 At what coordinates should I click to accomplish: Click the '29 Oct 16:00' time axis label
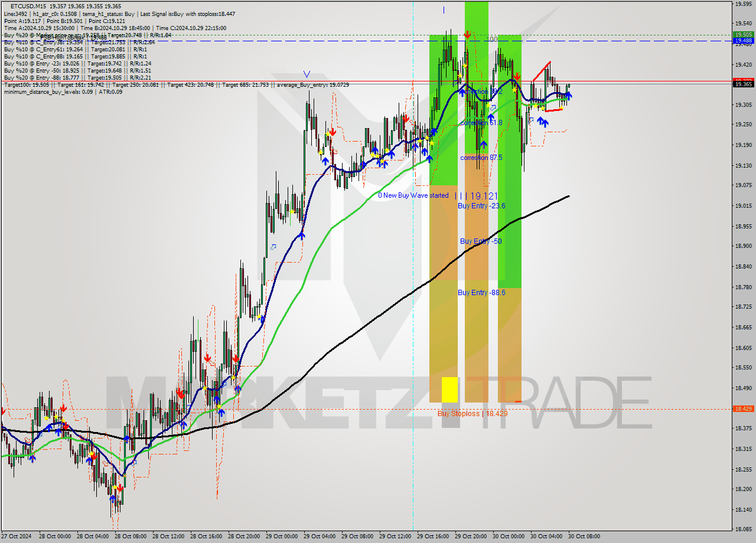click(x=433, y=537)
